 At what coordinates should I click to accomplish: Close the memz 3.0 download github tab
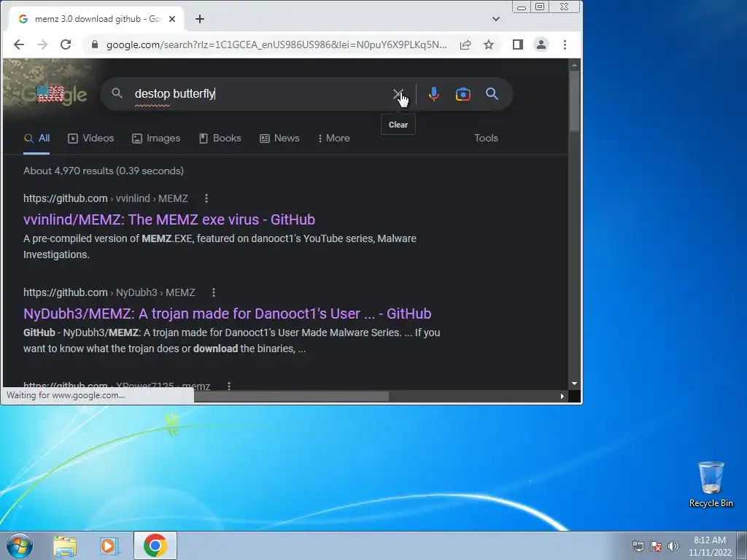(x=172, y=19)
